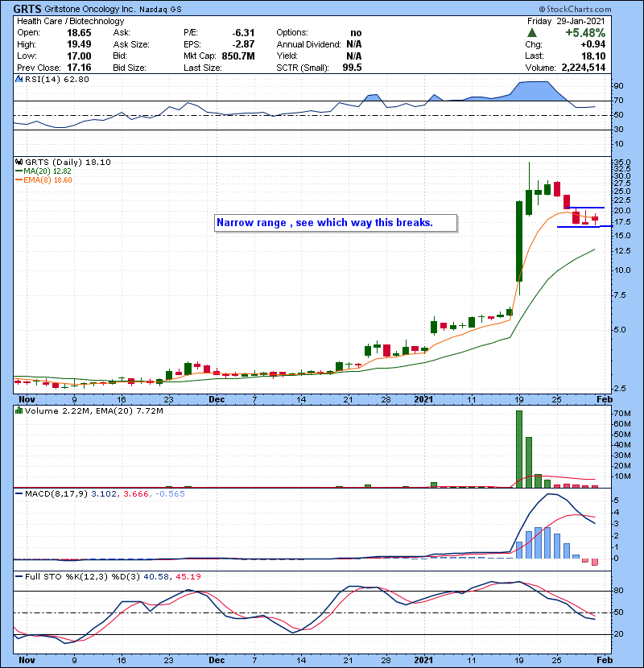Click the Narrow range annotation text box
The height and width of the screenshot is (668, 644).
pos(336,223)
